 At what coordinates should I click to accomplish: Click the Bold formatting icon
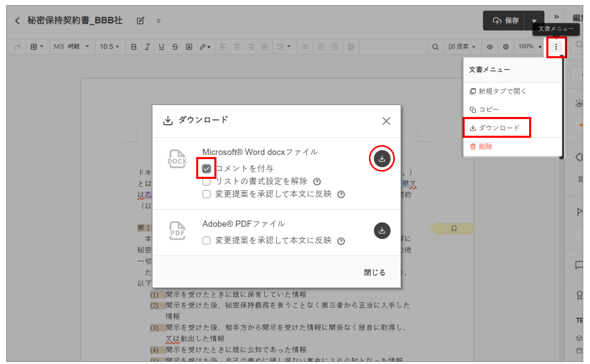[134, 47]
